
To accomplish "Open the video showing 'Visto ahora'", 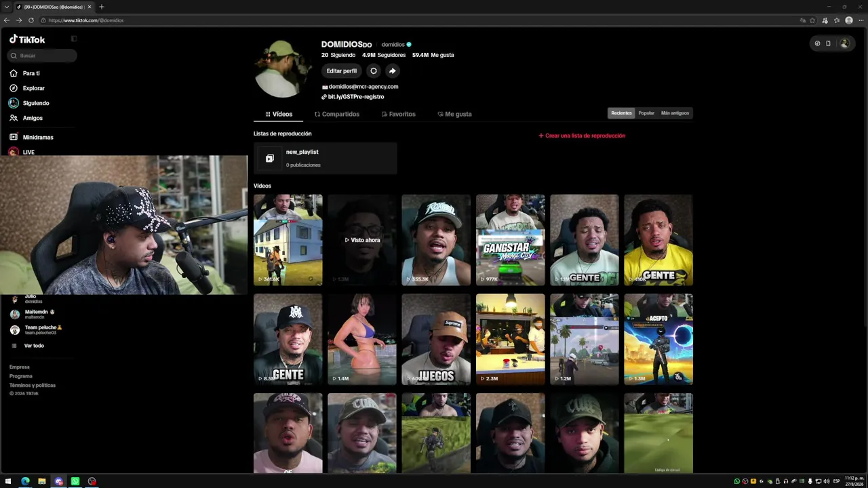I will (x=362, y=240).
